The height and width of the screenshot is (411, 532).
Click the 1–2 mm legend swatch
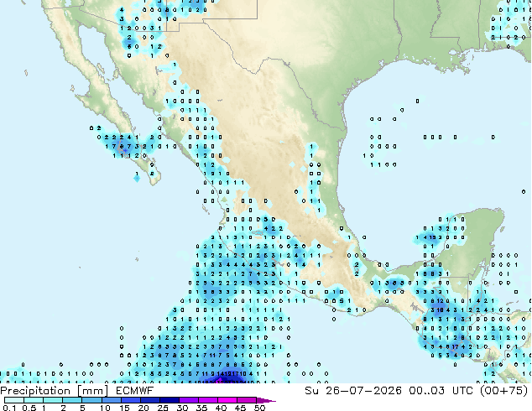53,400
